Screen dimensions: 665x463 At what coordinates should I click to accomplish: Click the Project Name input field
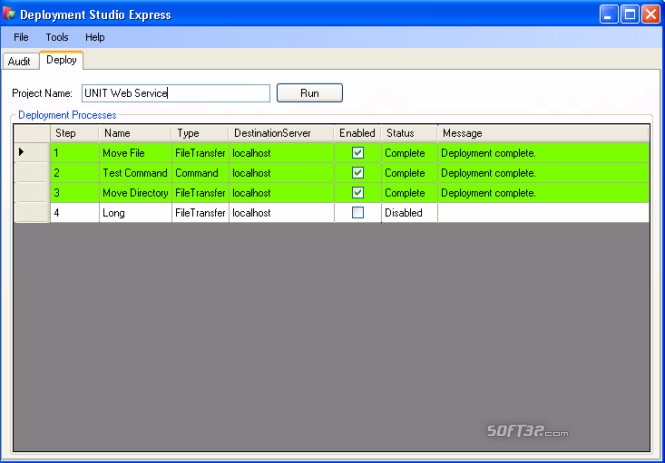pos(176,93)
